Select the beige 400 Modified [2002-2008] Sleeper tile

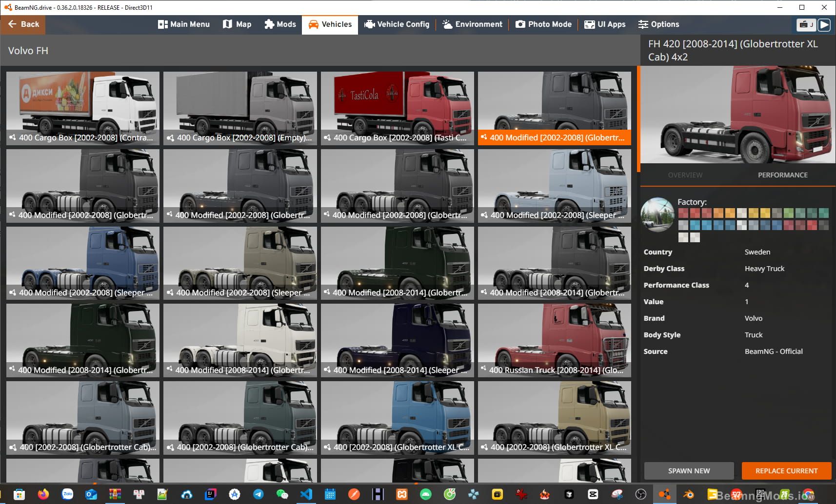pyautogui.click(x=240, y=263)
